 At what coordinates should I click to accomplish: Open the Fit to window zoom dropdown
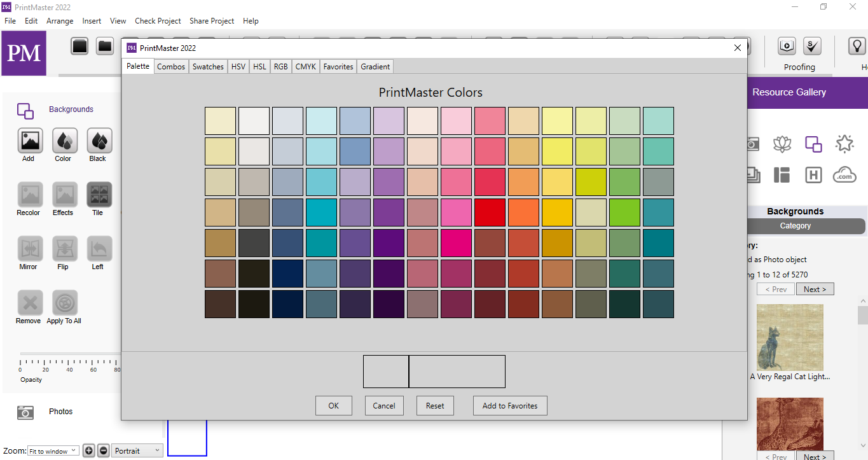point(53,450)
